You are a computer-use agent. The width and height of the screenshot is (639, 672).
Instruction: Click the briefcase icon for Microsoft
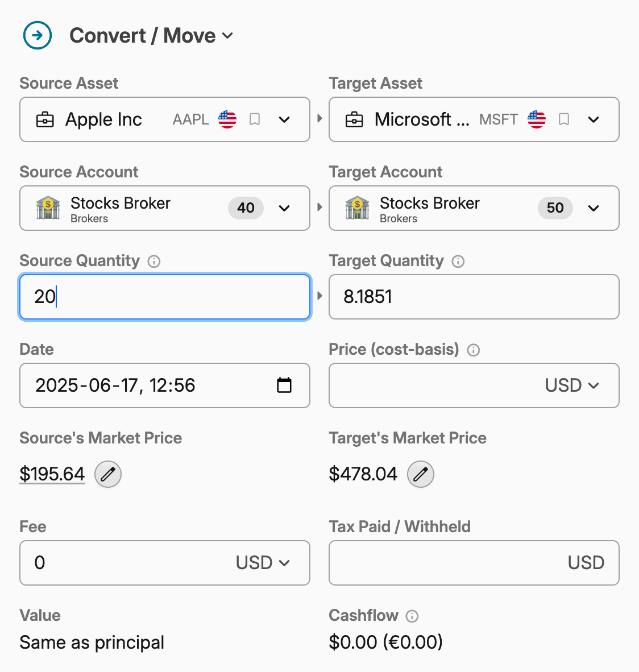(354, 119)
